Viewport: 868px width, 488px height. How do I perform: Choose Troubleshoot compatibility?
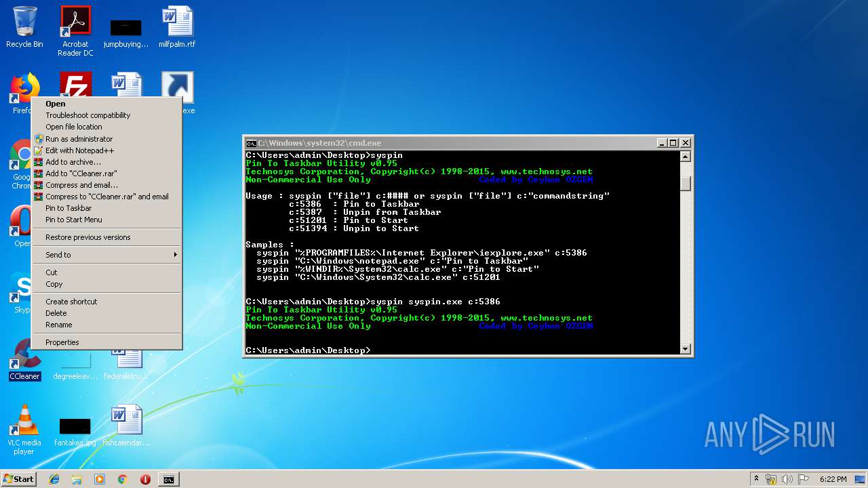[106, 115]
